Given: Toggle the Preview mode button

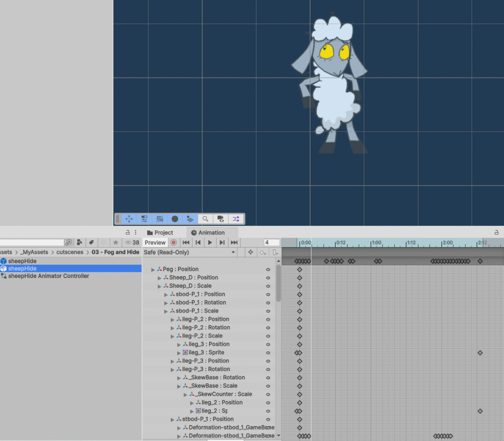Looking at the screenshot, I should (155, 242).
